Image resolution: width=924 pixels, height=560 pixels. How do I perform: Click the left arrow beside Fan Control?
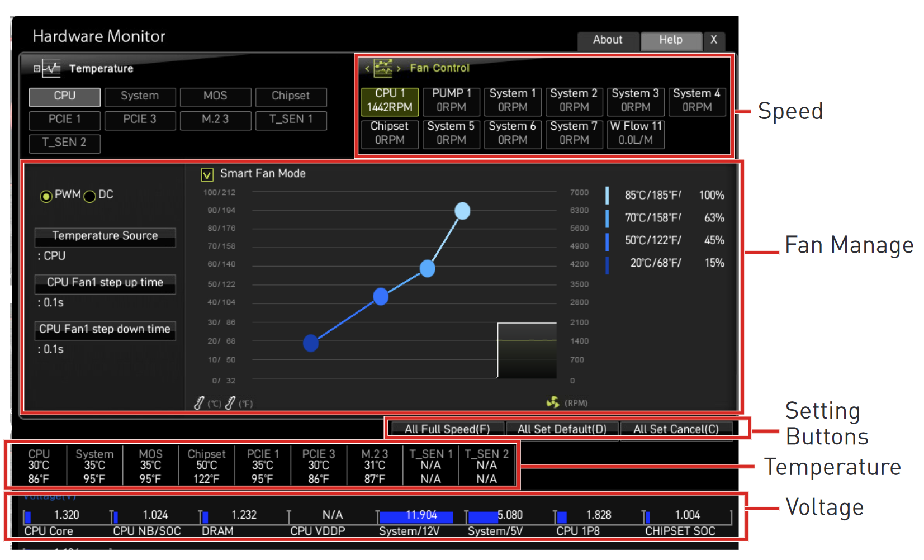(x=367, y=69)
